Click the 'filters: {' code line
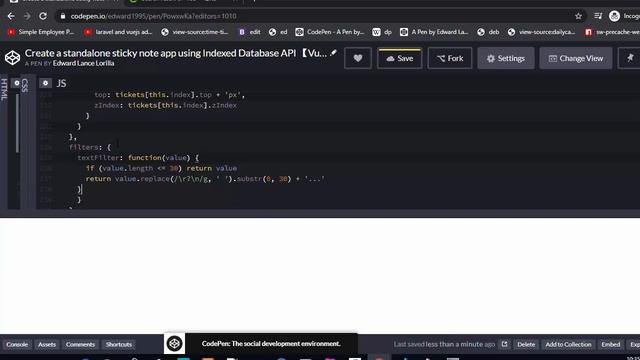 (x=90, y=147)
